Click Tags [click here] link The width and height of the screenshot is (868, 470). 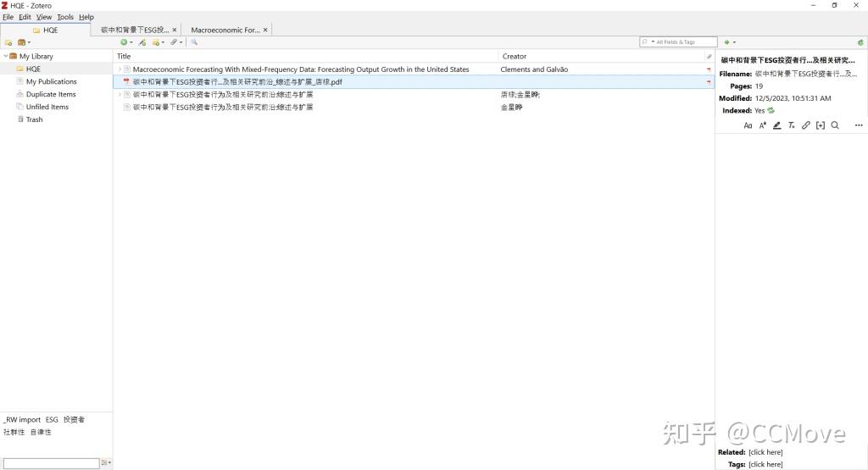765,464
